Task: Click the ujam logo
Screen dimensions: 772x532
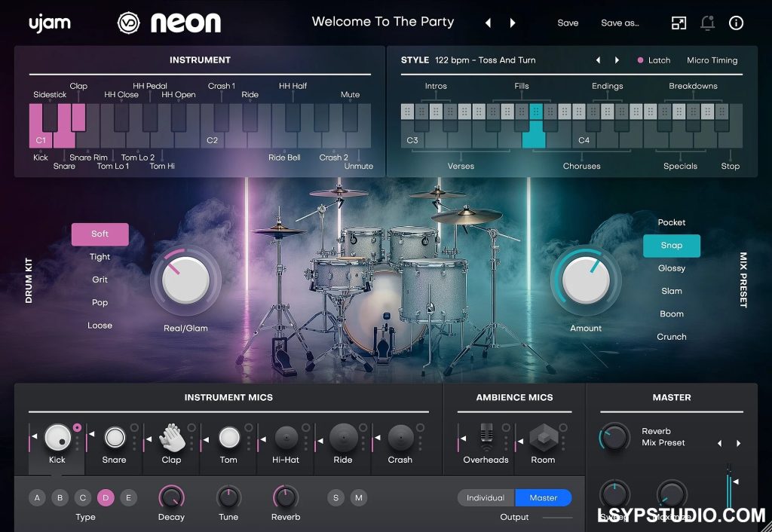Action: pyautogui.click(x=49, y=23)
